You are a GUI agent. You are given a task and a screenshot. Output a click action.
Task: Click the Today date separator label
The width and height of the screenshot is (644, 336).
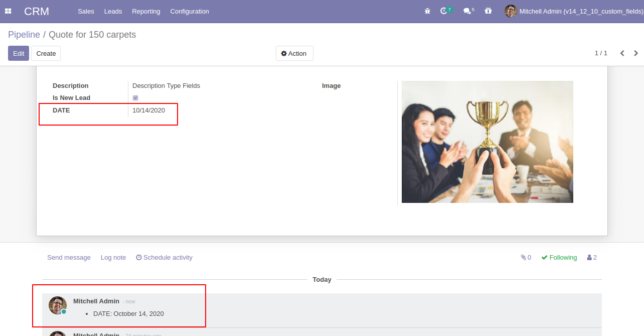(322, 280)
